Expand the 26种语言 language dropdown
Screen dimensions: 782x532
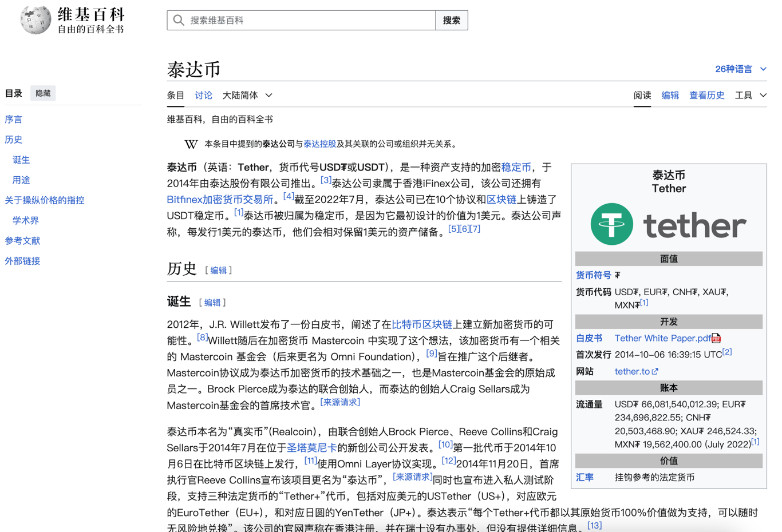[741, 69]
